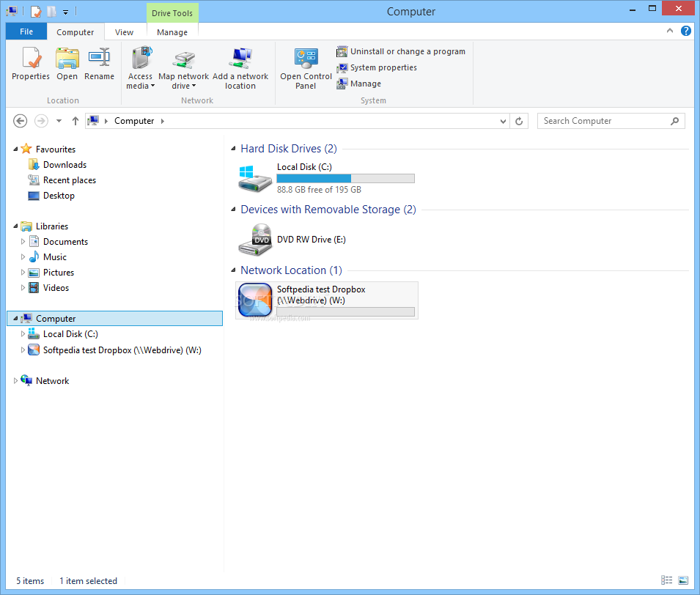Click the Computer breadcrumb in address bar
Screen dimensions: 700x595
134,121
